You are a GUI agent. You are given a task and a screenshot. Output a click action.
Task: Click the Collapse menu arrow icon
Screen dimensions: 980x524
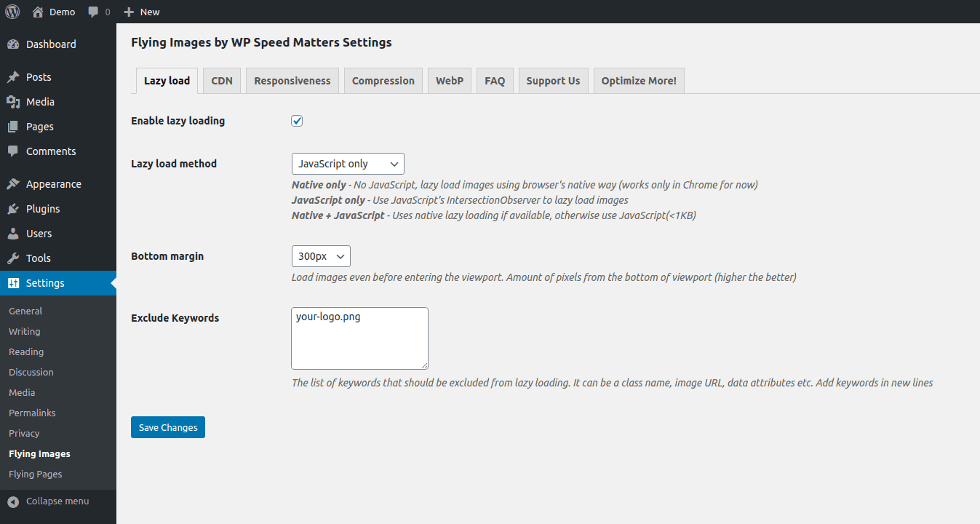[x=13, y=501]
